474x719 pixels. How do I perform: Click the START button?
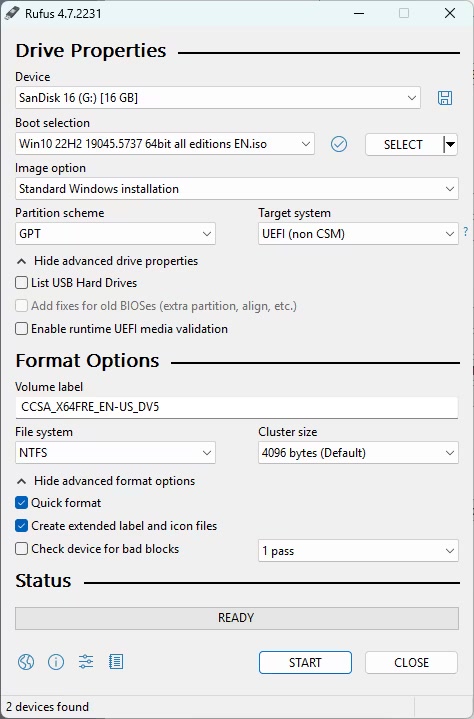(x=305, y=663)
